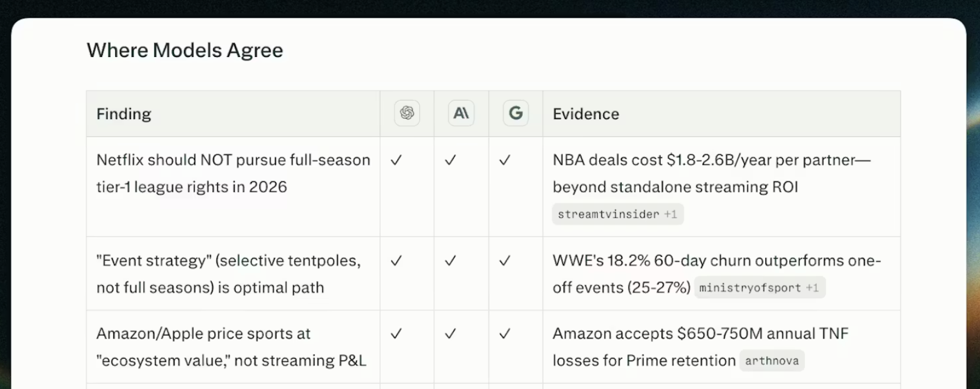Viewport: 980px width, 389px height.
Task: Click the Evidence column header
Action: [x=586, y=114]
